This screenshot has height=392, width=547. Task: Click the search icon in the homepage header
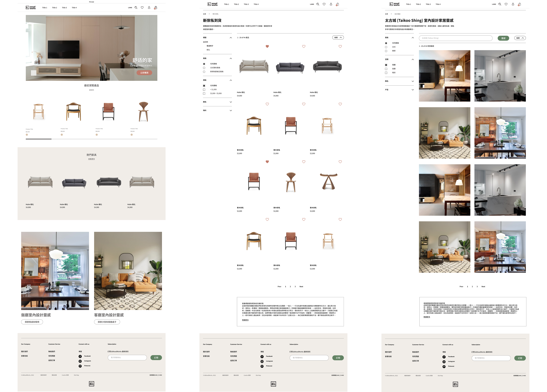[136, 7]
